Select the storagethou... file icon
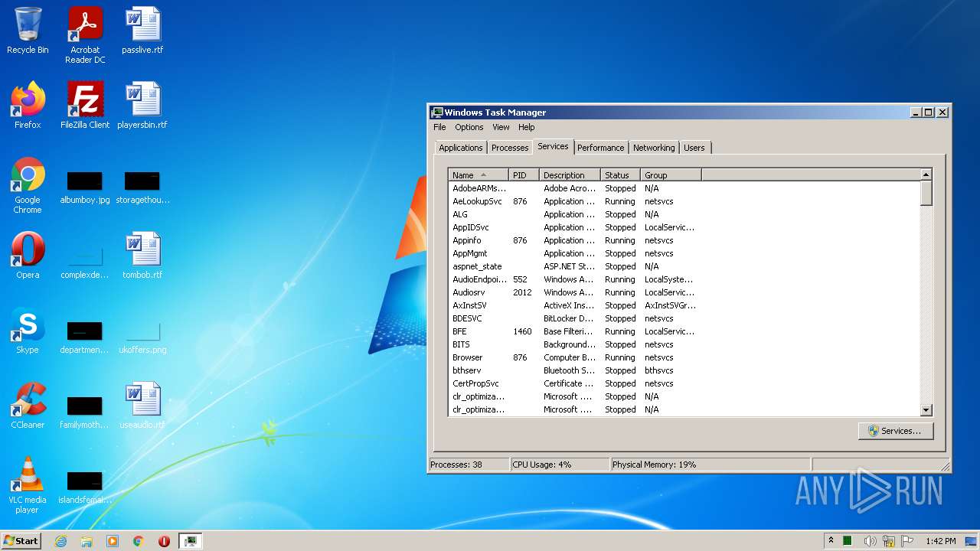The height and width of the screenshot is (551, 980). [142, 187]
